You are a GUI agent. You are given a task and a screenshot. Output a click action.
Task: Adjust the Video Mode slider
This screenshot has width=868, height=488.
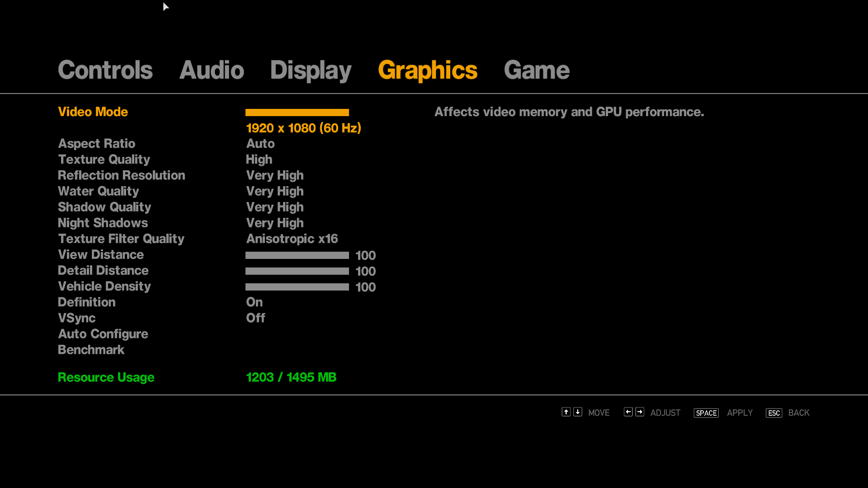click(x=297, y=112)
